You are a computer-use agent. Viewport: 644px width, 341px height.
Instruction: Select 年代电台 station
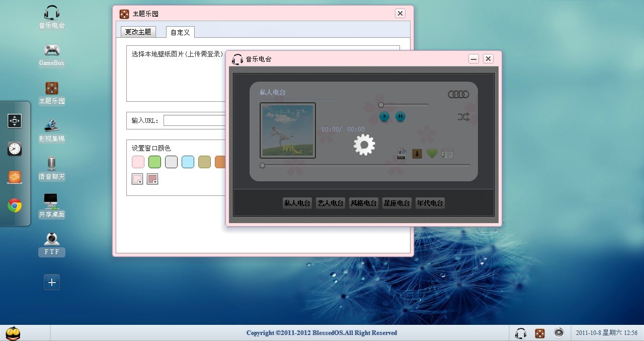point(430,203)
